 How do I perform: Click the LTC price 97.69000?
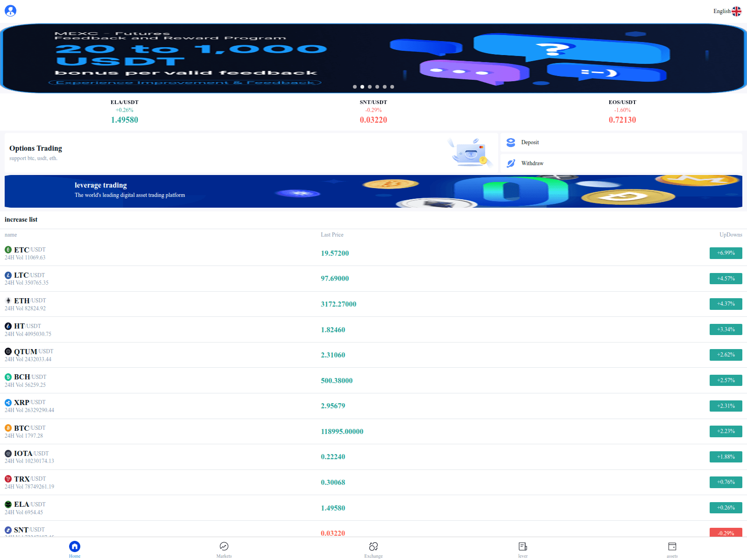[335, 279]
